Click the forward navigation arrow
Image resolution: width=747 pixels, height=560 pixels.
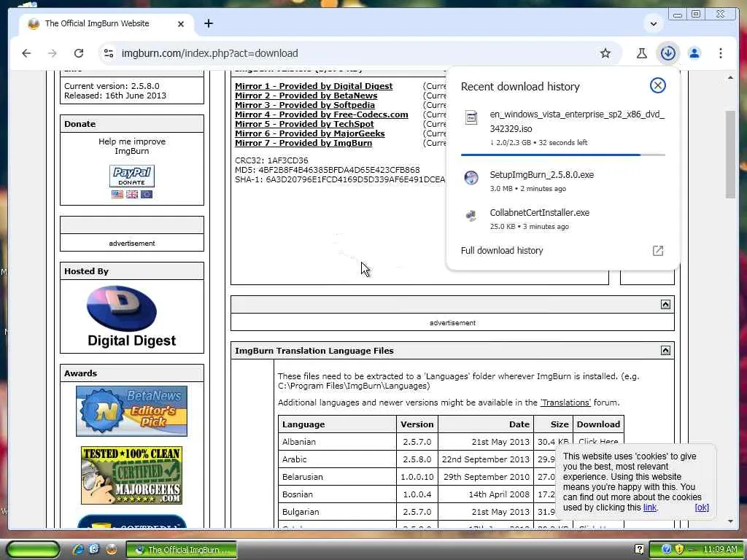pyautogui.click(x=53, y=53)
